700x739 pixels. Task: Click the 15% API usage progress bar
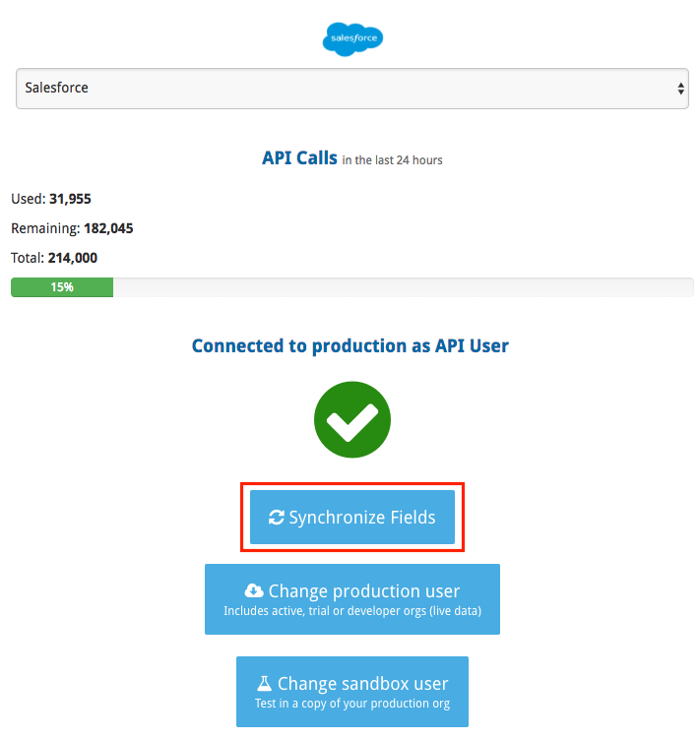(352, 287)
